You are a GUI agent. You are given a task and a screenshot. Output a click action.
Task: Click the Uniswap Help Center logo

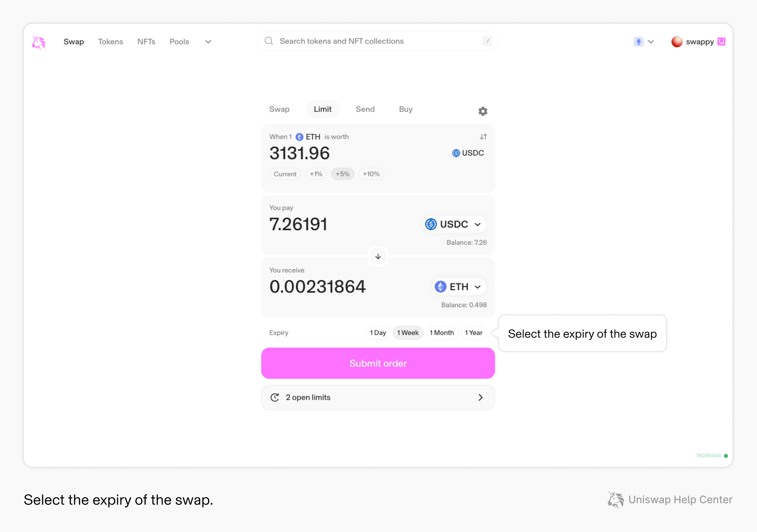tap(615, 499)
